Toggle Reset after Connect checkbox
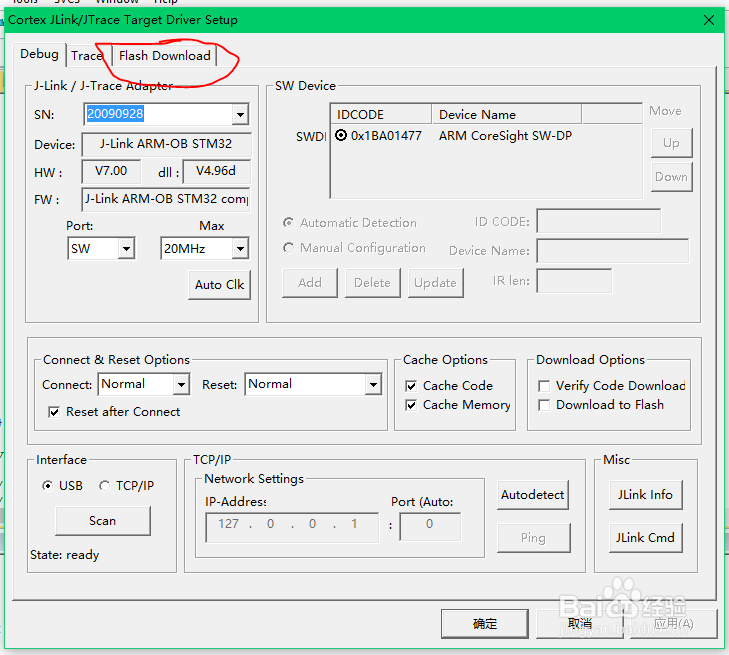 tap(54, 412)
